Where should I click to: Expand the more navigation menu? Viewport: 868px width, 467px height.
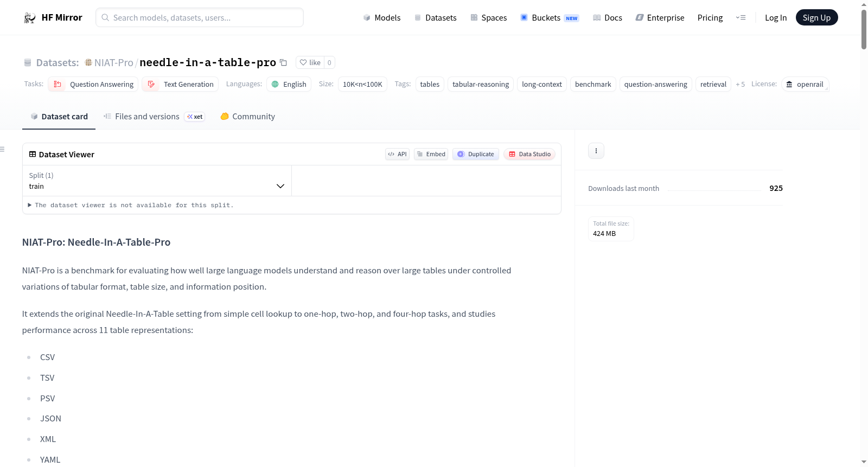tap(741, 17)
